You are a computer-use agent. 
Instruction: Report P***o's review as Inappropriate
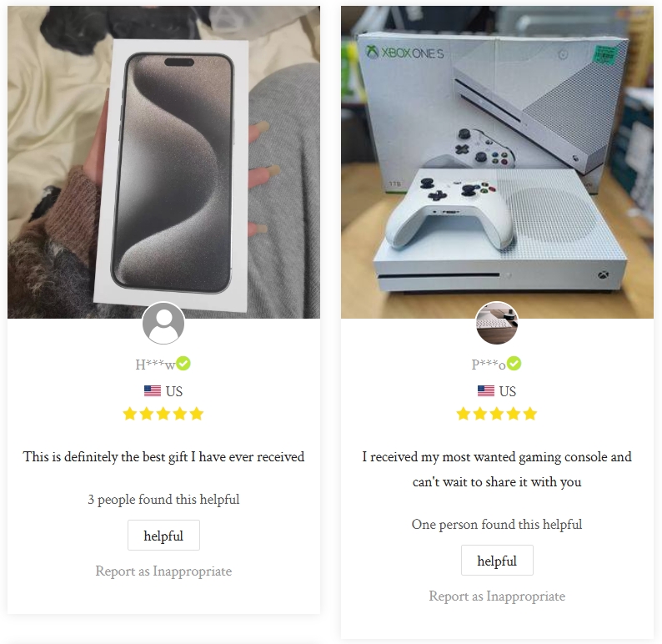coord(498,596)
